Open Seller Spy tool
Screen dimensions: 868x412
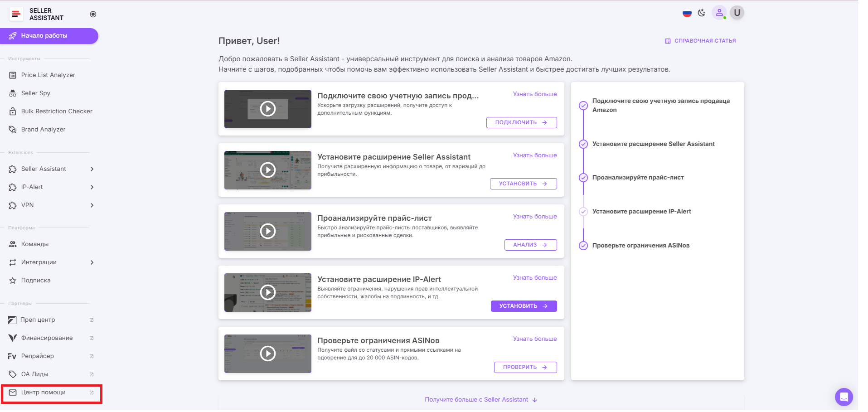(36, 93)
